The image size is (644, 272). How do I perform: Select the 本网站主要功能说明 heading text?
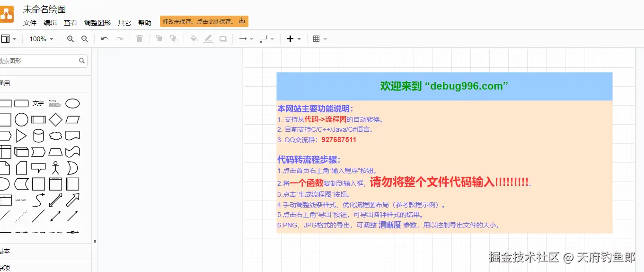(315, 109)
